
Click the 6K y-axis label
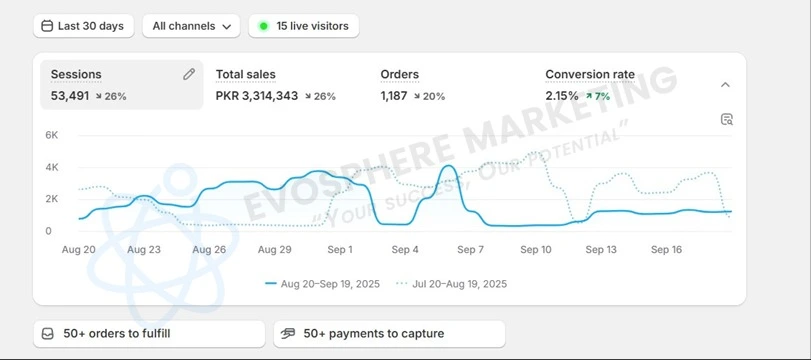pos(52,135)
